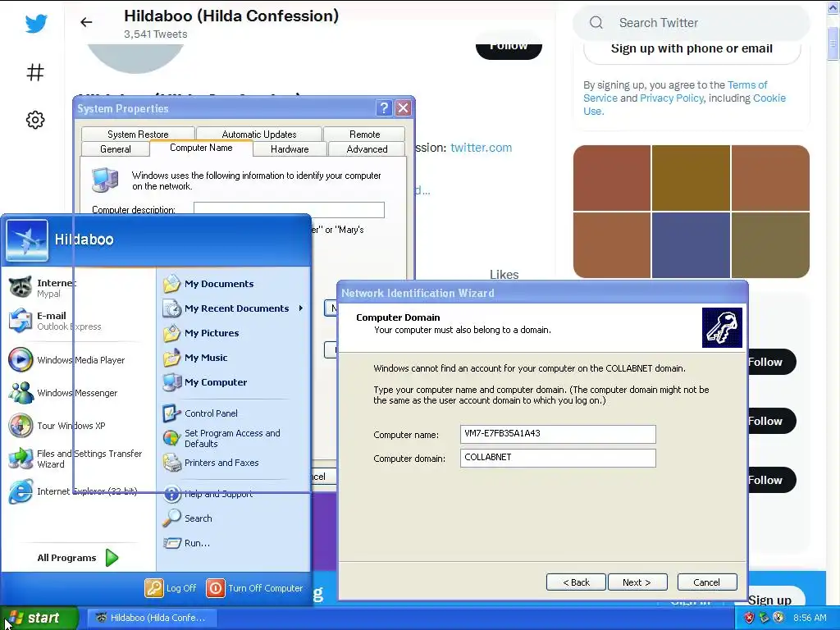840x630 pixels.
Task: Click the golden top-middle image tile
Action: [x=691, y=178]
